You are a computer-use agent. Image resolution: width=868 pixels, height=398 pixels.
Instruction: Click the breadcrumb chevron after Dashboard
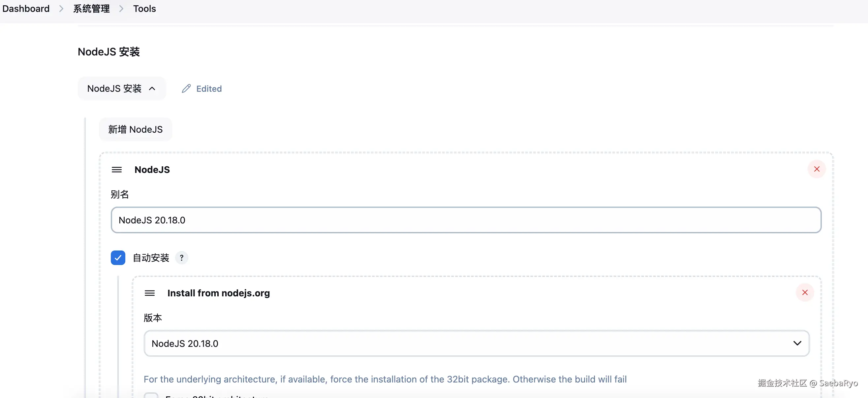tap(61, 9)
